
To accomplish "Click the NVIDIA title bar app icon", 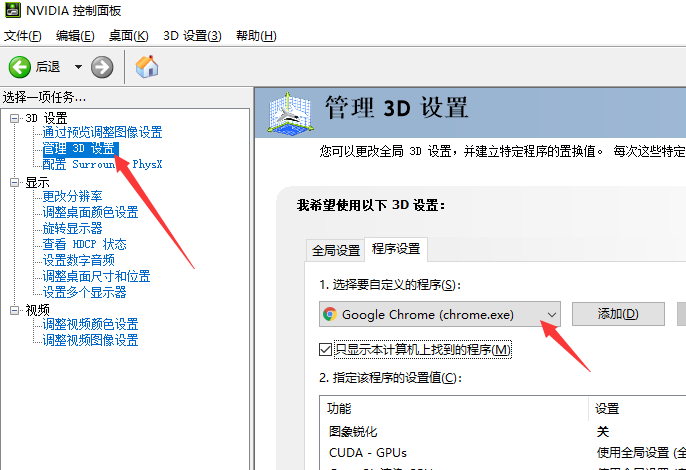I will click(x=13, y=10).
